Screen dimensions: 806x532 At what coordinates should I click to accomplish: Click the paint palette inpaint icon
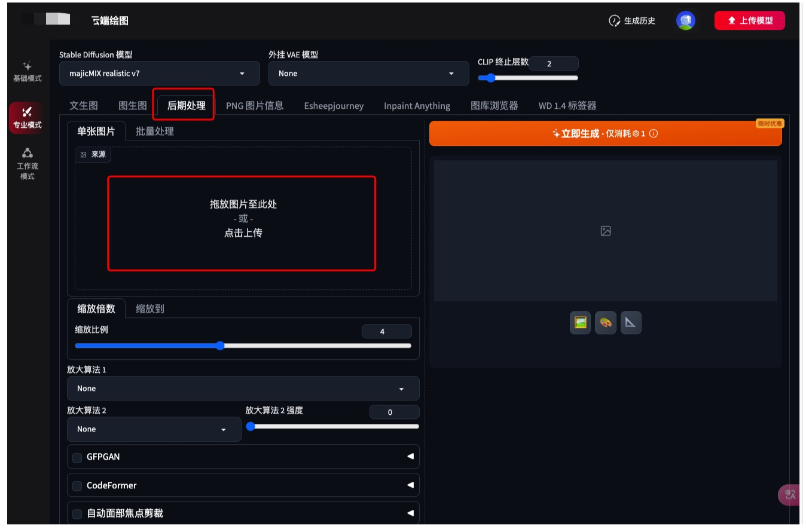click(606, 323)
